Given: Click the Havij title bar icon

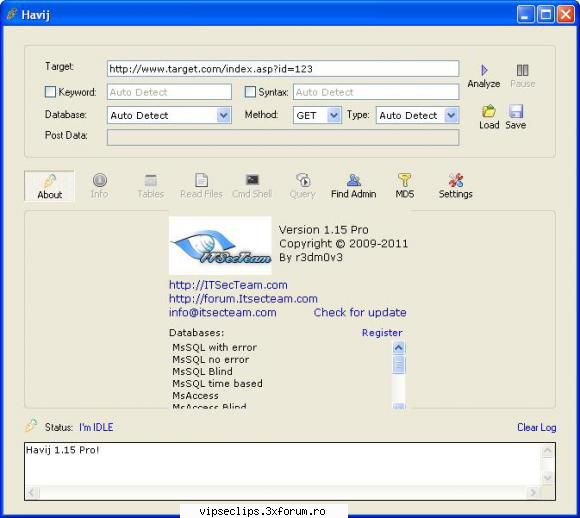Looking at the screenshot, I should pos(11,14).
